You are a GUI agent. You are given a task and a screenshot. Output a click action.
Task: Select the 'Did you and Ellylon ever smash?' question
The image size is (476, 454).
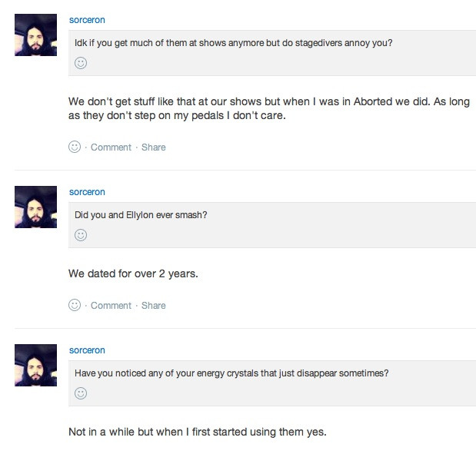click(x=141, y=214)
